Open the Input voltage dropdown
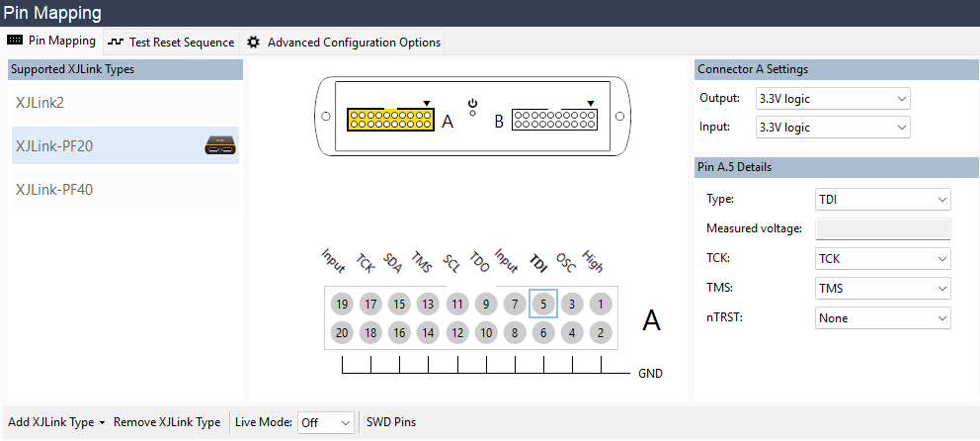Image resolution: width=980 pixels, height=441 pixels. (832, 128)
